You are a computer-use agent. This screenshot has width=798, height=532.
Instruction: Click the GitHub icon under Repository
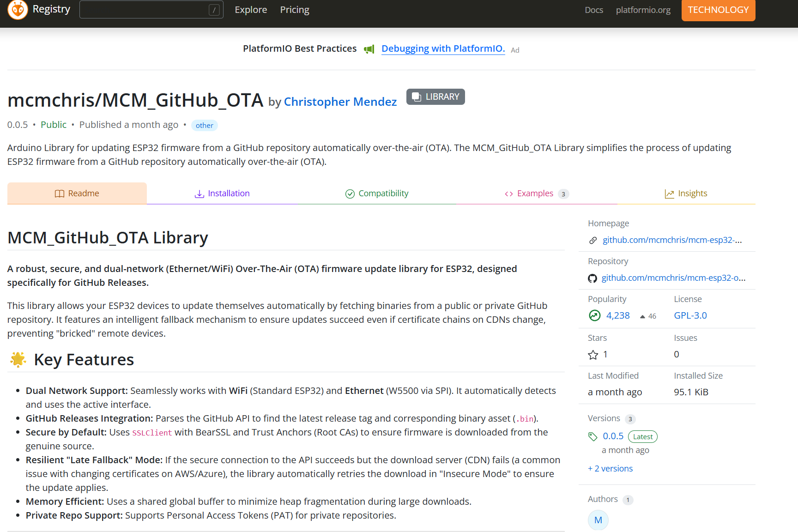(592, 278)
